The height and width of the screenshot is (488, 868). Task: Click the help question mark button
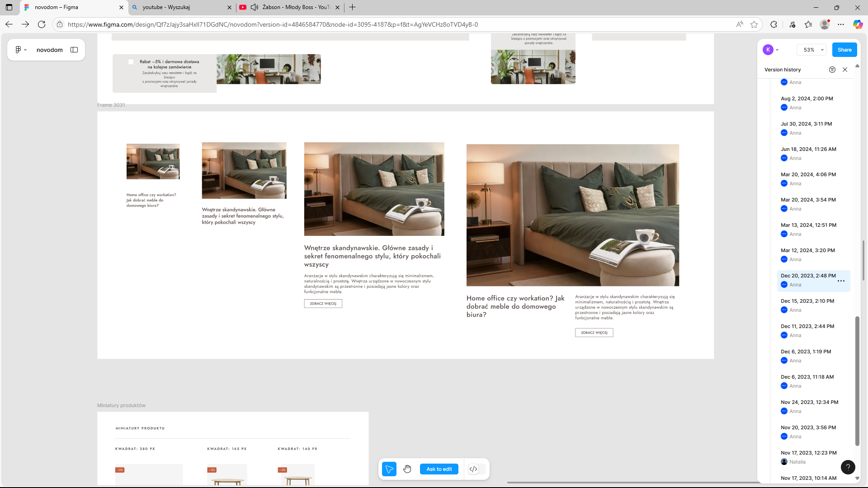848,467
